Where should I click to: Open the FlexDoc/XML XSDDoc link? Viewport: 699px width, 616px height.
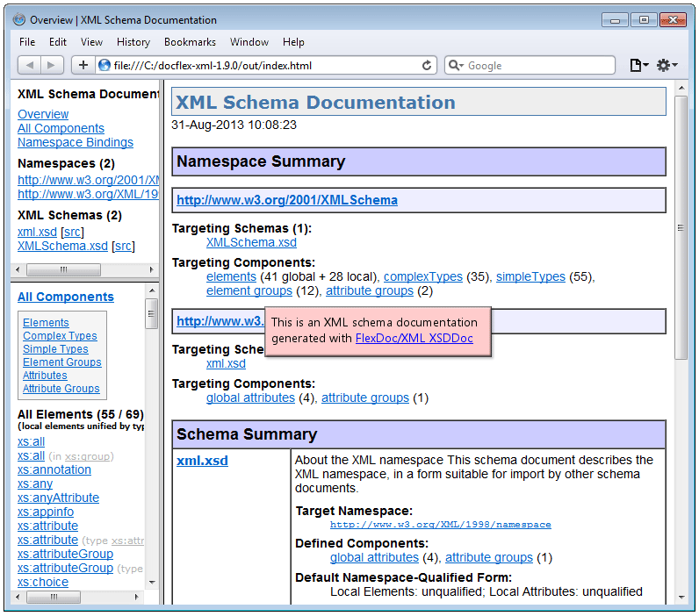(414, 338)
